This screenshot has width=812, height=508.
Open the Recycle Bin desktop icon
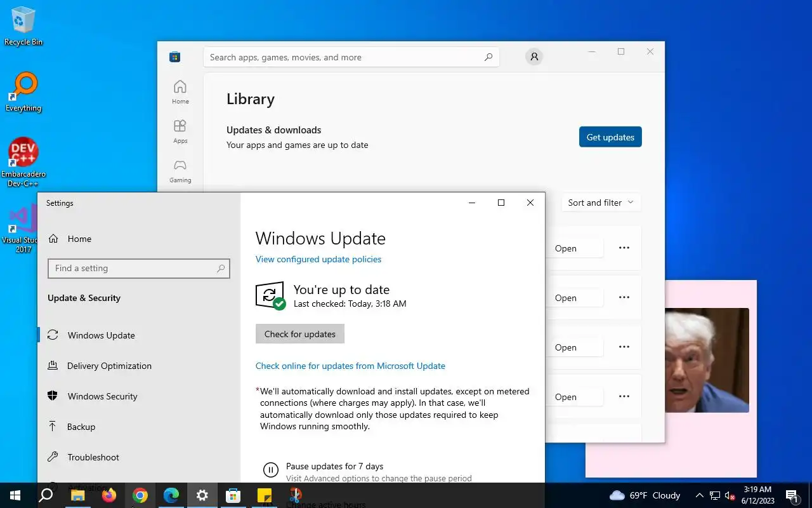(23, 27)
